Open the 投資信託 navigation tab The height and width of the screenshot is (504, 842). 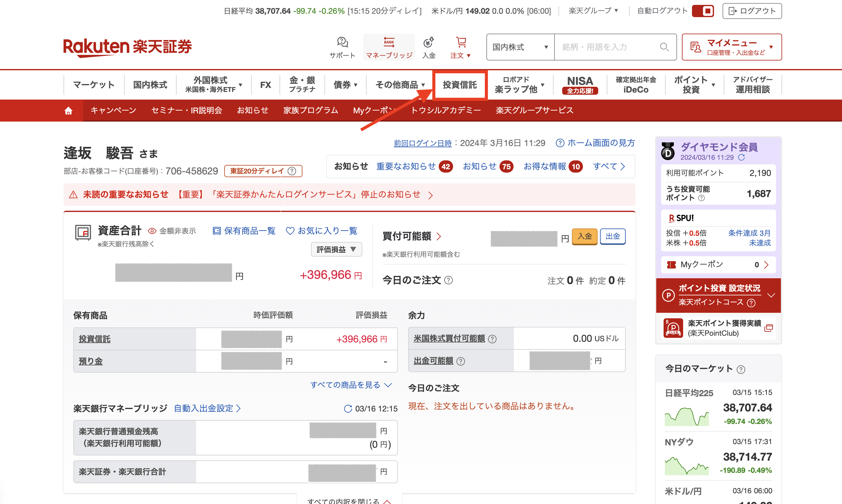point(460,85)
